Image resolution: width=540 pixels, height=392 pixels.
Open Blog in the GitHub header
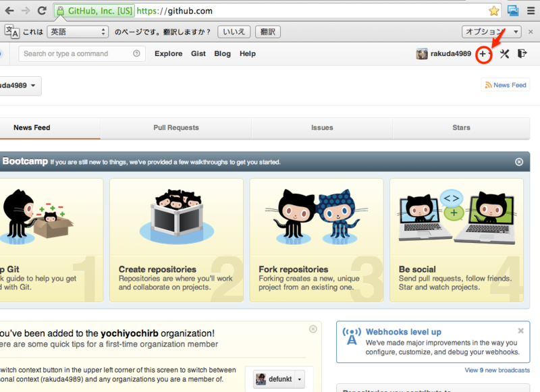point(223,54)
